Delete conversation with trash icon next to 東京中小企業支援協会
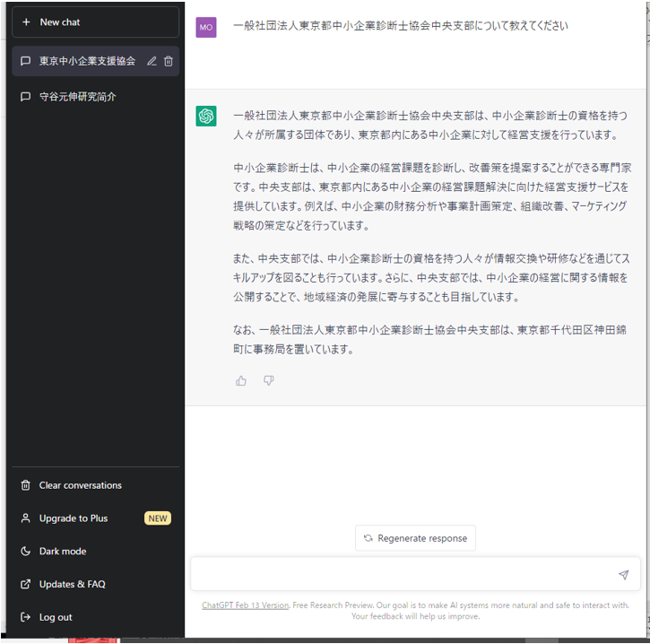Image resolution: width=650 pixels, height=644 pixels. tap(169, 61)
